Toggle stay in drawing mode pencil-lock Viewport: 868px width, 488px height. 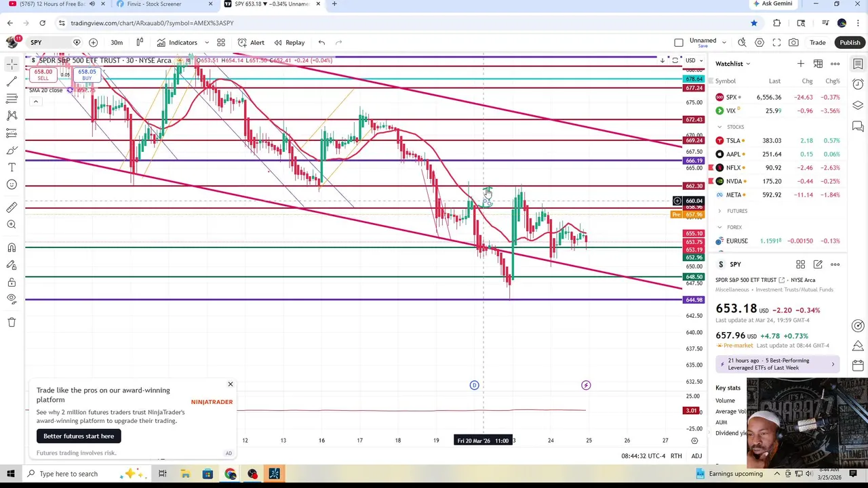pyautogui.click(x=12, y=265)
